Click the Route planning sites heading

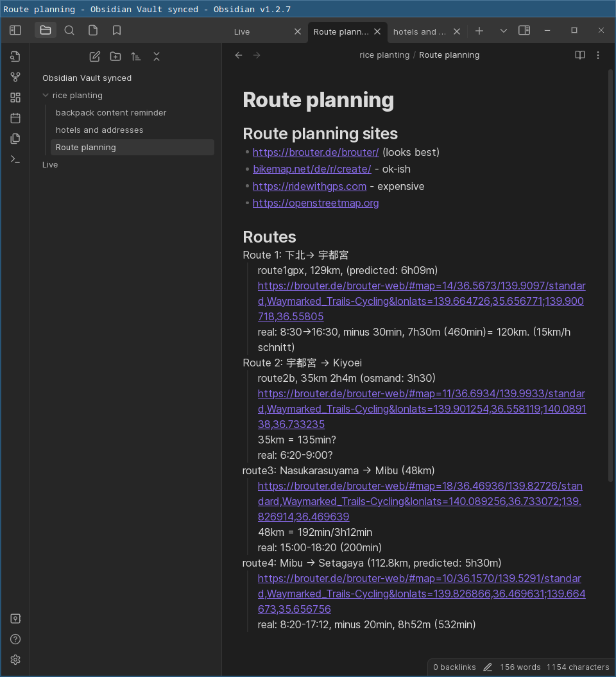[320, 134]
